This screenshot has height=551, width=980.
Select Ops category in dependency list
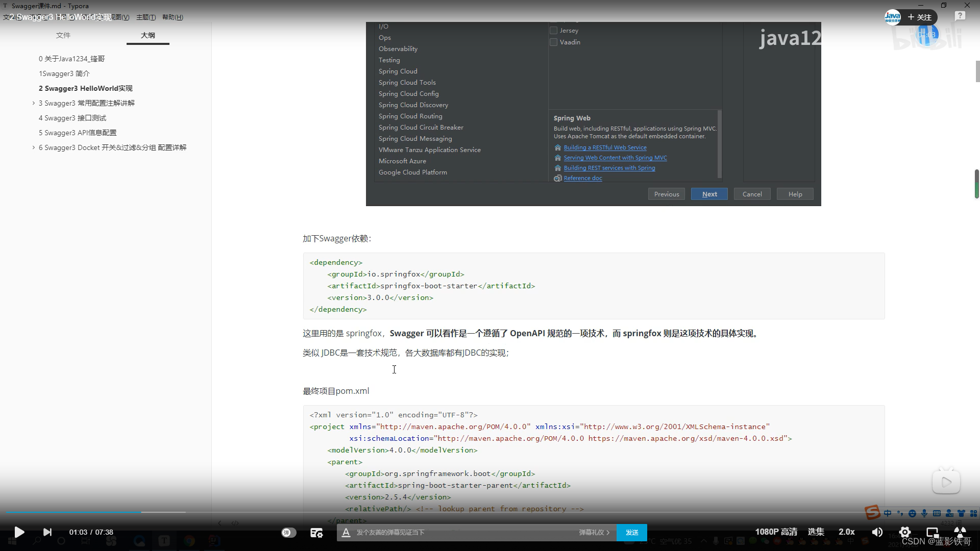(x=385, y=38)
